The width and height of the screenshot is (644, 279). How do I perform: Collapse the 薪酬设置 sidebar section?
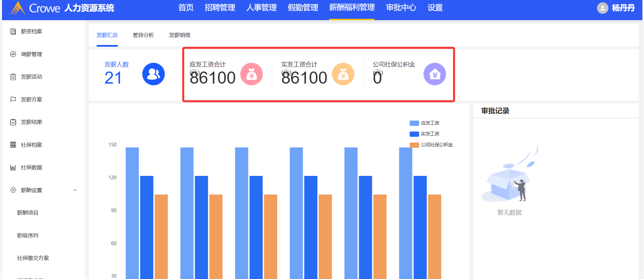[x=75, y=190]
